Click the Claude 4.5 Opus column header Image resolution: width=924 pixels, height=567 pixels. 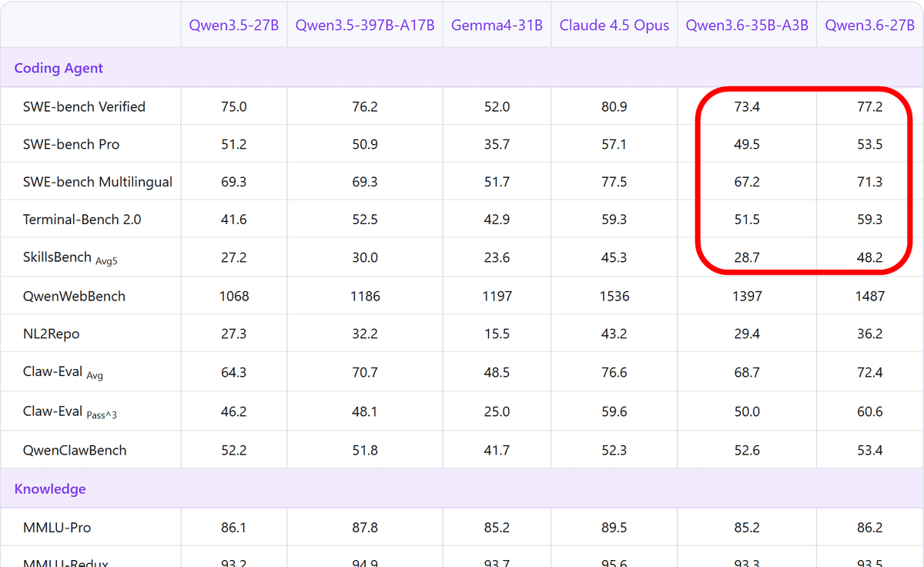[x=614, y=25]
